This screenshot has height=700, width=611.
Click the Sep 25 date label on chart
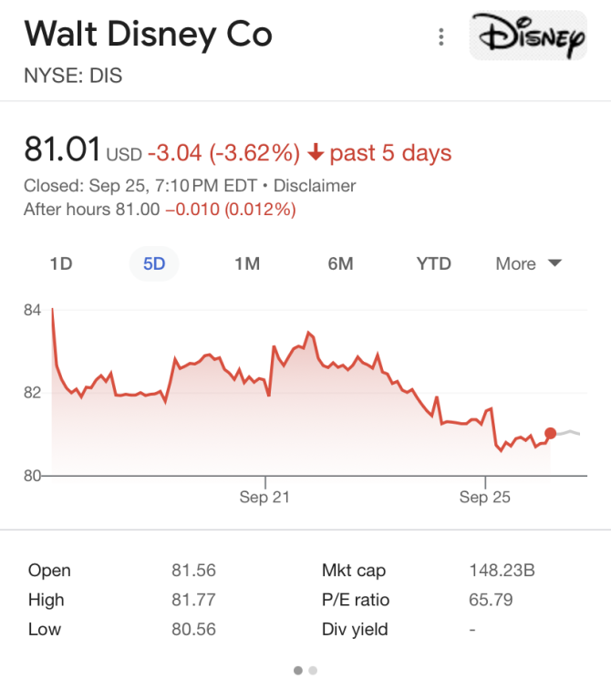point(485,497)
